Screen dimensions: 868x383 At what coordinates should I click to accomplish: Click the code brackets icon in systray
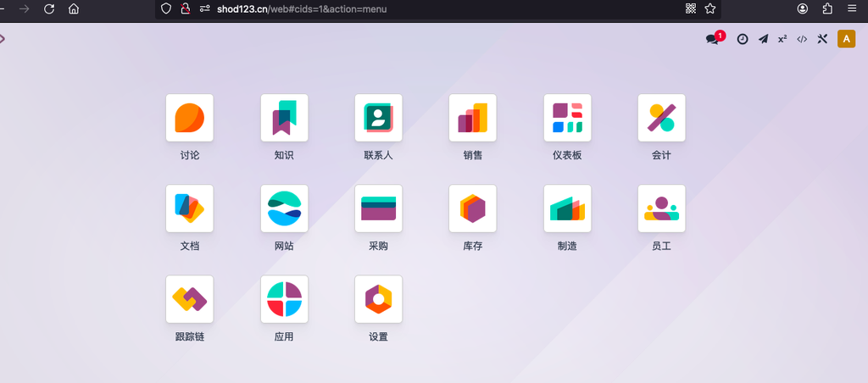tap(802, 39)
